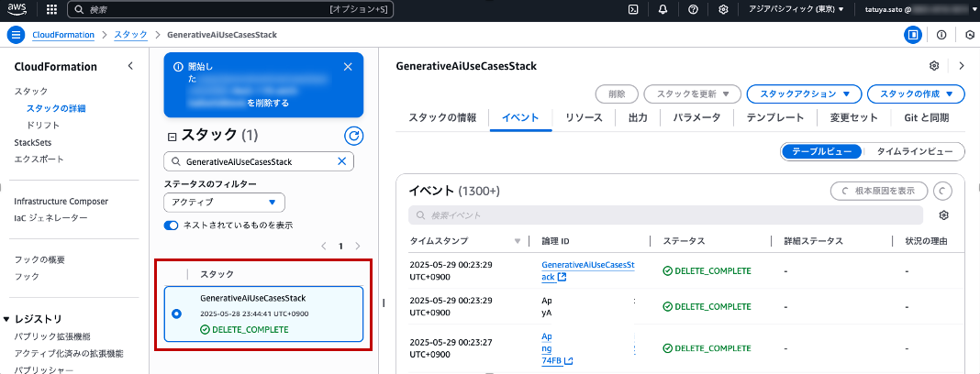980x374 pixels.
Task: Open the Active status filter dropdown
Action: tap(225, 203)
